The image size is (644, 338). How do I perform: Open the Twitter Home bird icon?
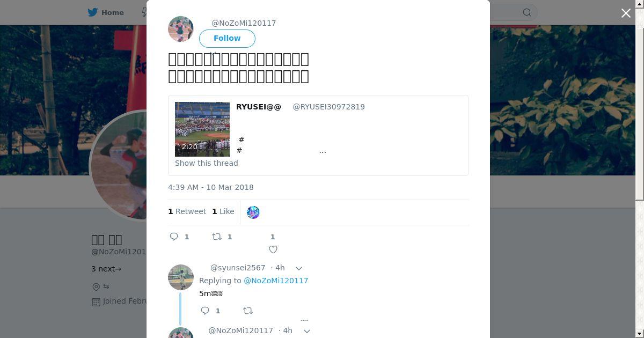tap(93, 12)
